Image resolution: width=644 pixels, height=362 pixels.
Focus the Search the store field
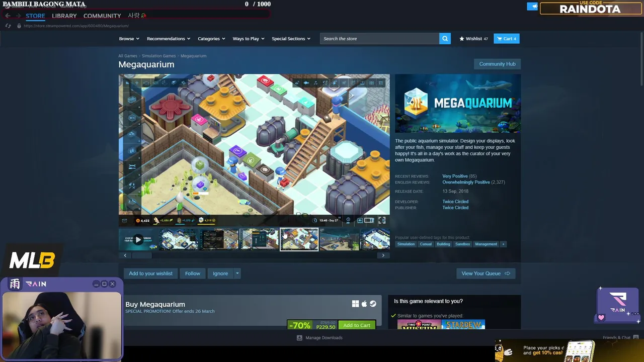[380, 39]
